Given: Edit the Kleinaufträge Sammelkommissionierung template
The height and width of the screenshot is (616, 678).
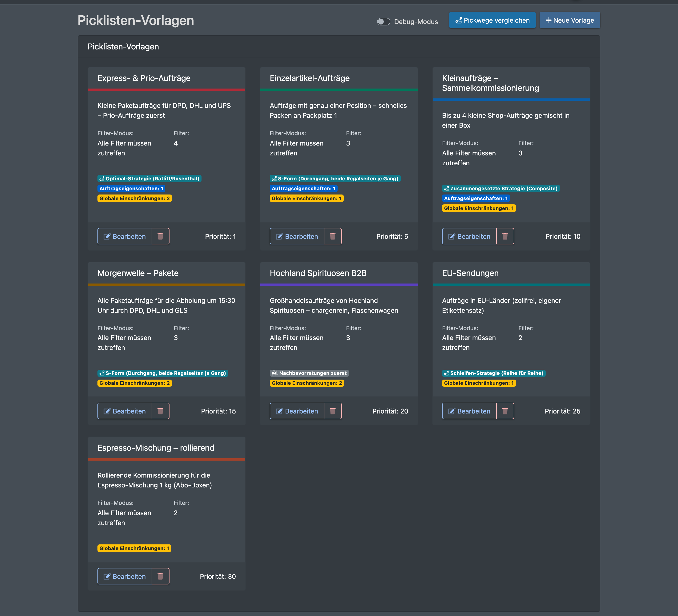Looking at the screenshot, I should point(469,236).
